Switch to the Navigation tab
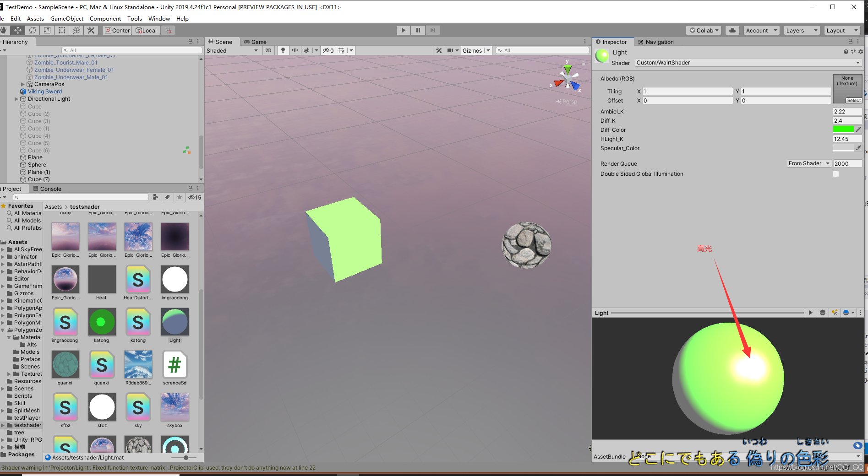Screen dimensions: 868x476 coord(656,42)
